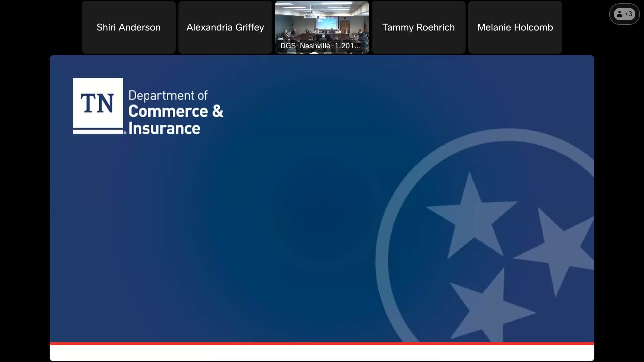
Task: Click the Department of heading text
Action: click(x=168, y=96)
